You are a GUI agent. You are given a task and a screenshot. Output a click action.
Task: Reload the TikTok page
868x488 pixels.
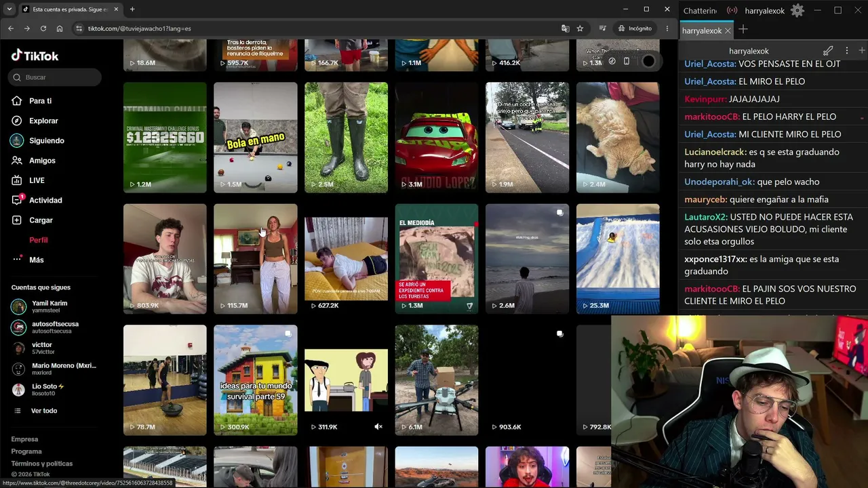[43, 28]
